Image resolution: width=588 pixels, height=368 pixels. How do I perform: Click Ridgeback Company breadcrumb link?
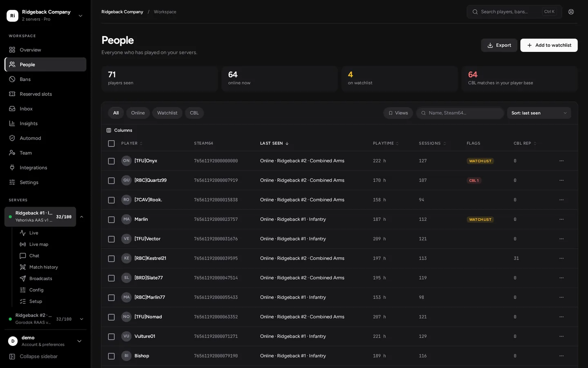click(x=122, y=12)
